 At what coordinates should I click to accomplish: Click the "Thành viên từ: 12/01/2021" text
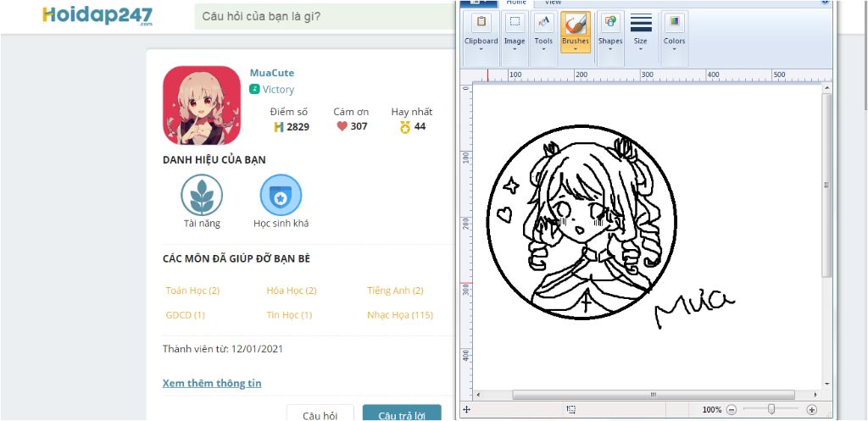tap(223, 349)
